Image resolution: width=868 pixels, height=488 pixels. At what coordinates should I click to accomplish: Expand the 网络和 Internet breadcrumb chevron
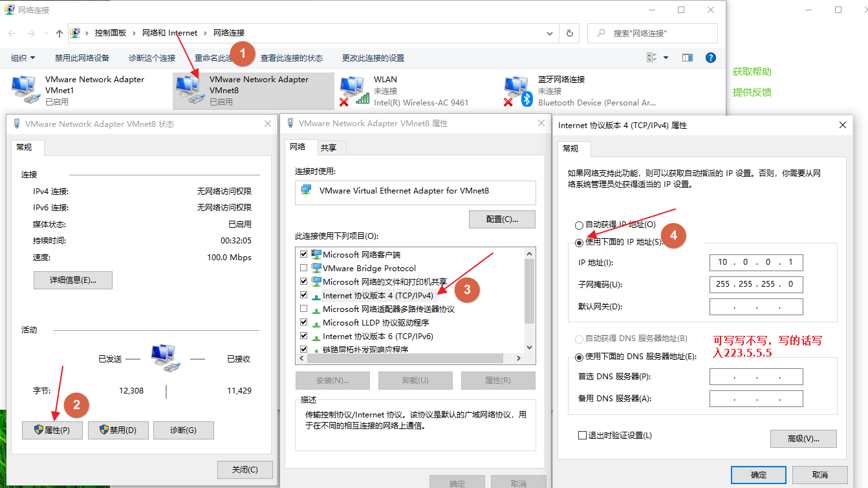coord(206,33)
